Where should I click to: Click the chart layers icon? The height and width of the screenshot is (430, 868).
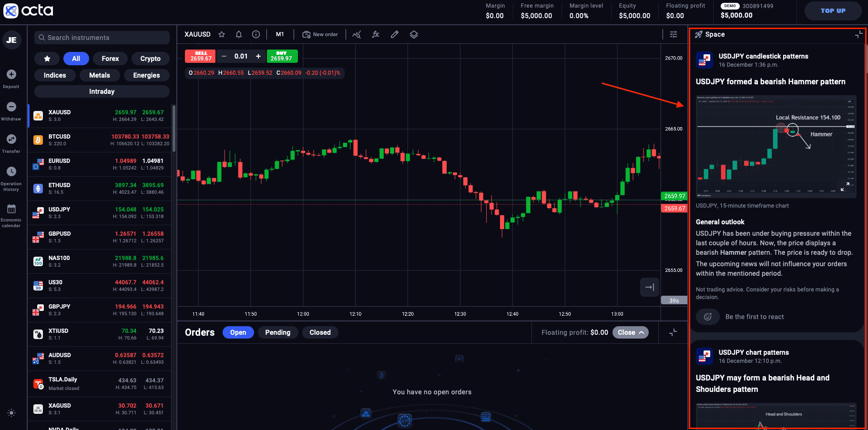(413, 34)
